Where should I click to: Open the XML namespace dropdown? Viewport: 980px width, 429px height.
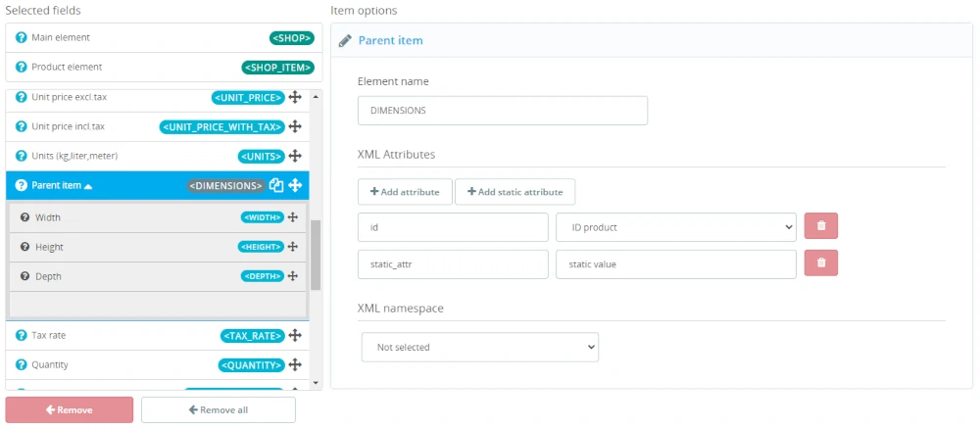click(479, 347)
